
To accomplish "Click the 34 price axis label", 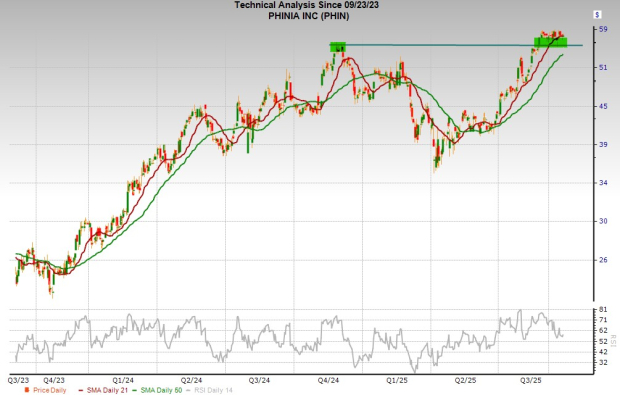I will point(603,183).
